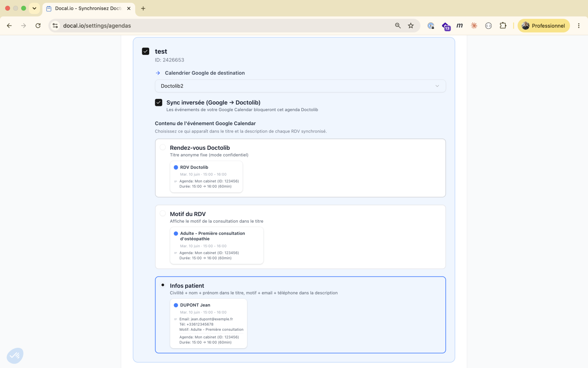This screenshot has height=368, width=588.
Task: Open site information icon in address bar
Action: pos(55,26)
